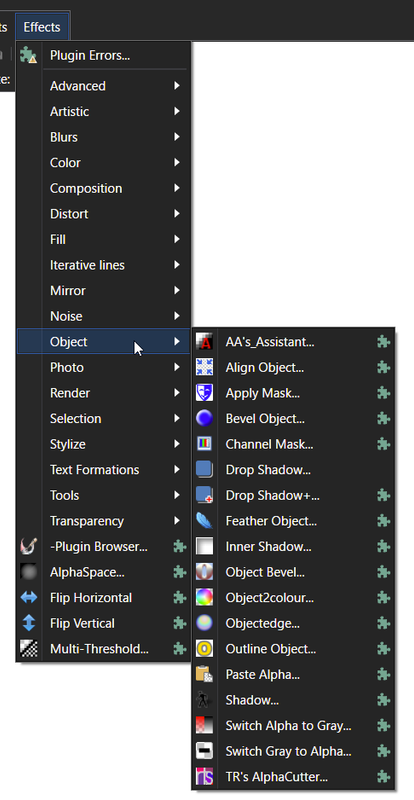The width and height of the screenshot is (414, 800).
Task: Open the Tools submenu
Action: (x=103, y=495)
